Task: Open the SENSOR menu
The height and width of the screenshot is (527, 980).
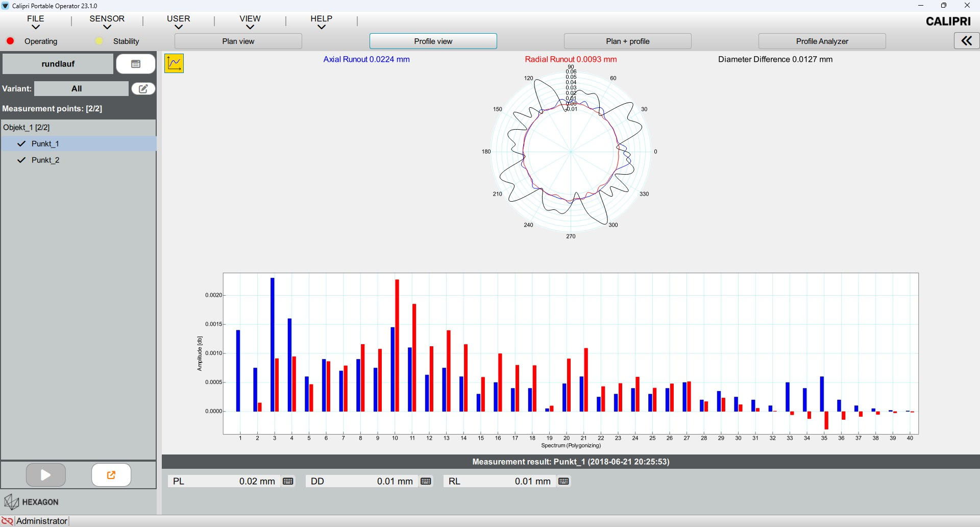Action: click(107, 21)
